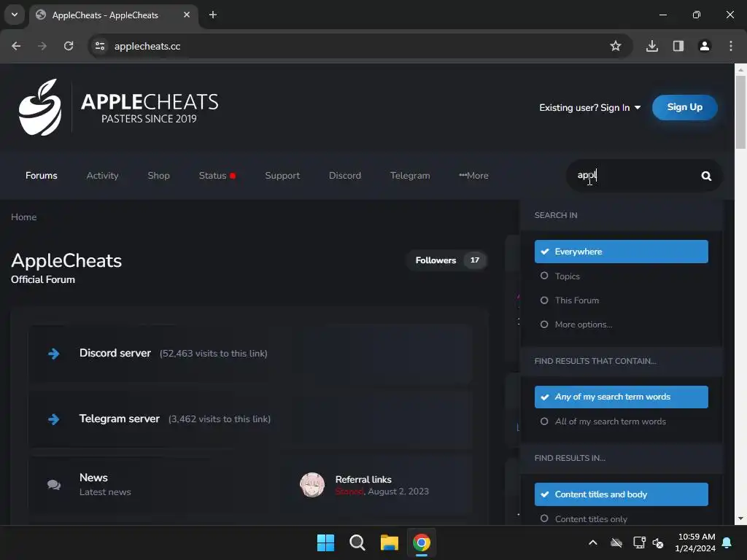Viewport: 747px width, 560px height.
Task: Open the Discord navigation tab
Action: point(345,176)
